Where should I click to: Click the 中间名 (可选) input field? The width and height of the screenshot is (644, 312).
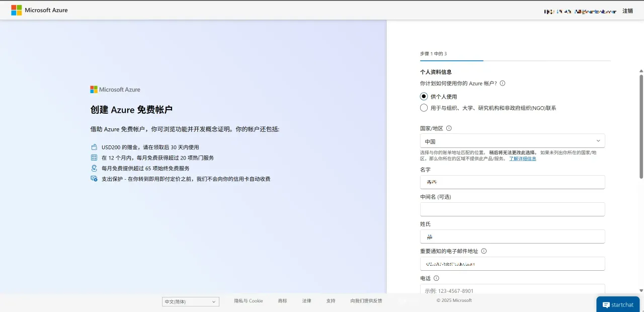pos(512,209)
